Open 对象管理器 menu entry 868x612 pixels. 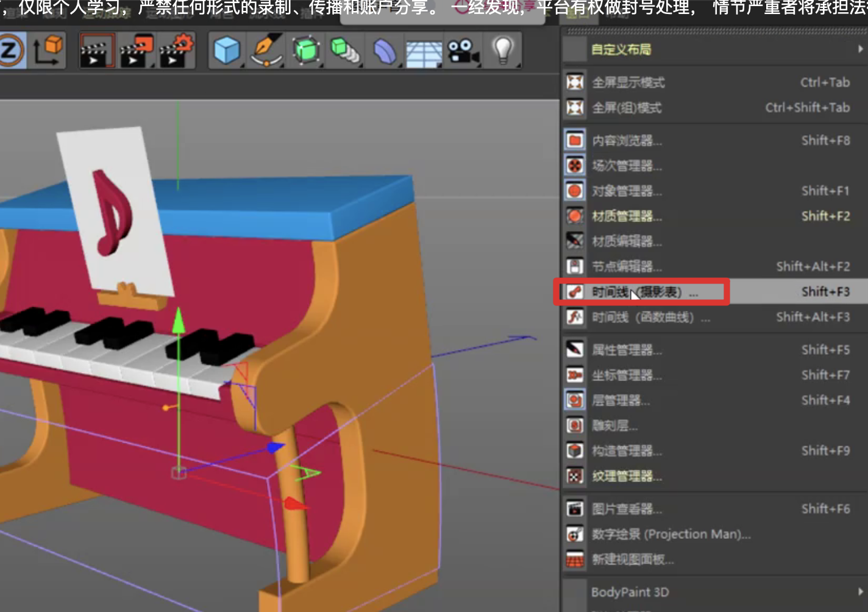click(714, 191)
